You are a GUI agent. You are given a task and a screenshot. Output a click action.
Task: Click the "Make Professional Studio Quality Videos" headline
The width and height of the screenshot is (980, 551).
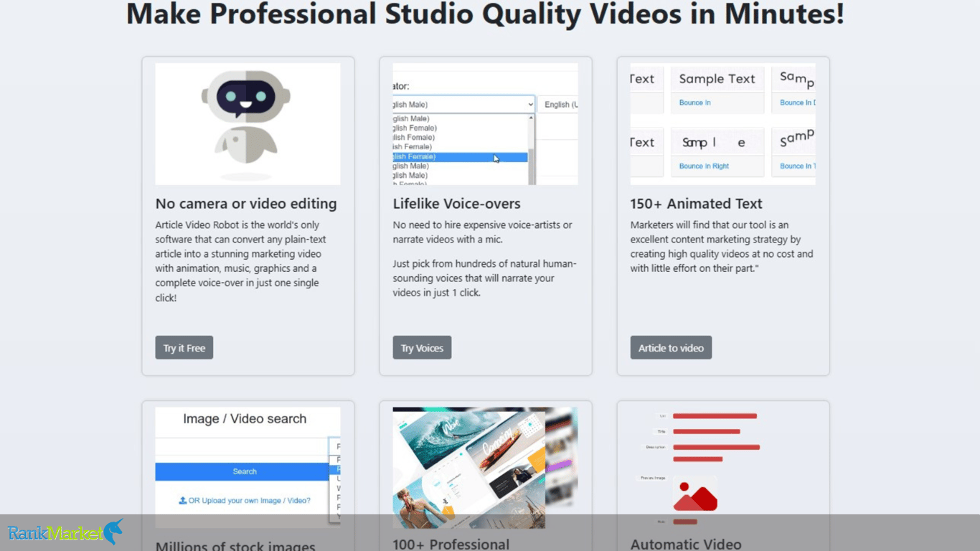485,14
